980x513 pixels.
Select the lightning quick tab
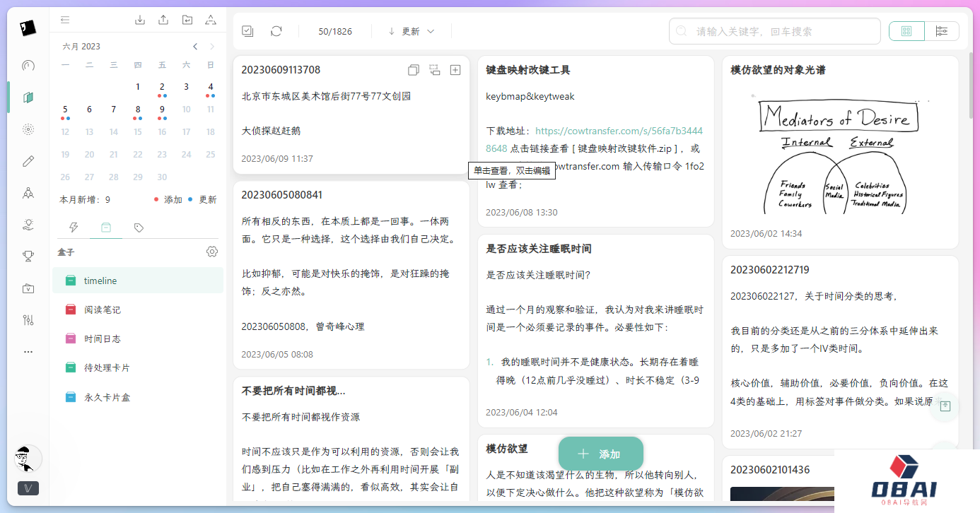click(x=73, y=228)
